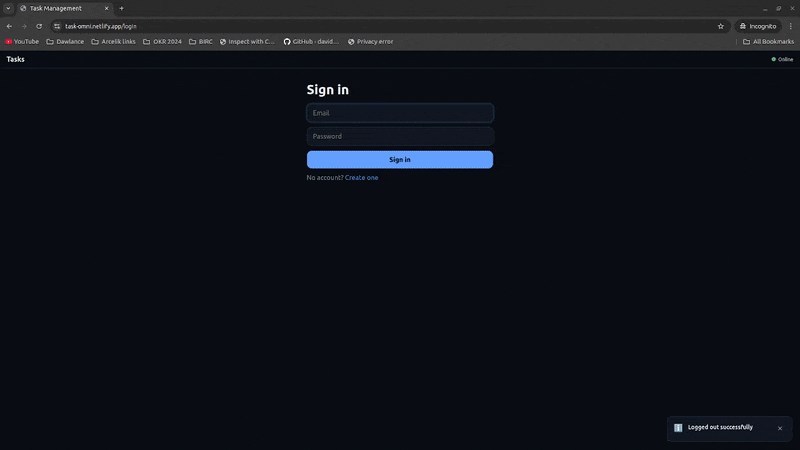800x450 pixels.
Task: Click the Tasks app title
Action: pos(15,59)
